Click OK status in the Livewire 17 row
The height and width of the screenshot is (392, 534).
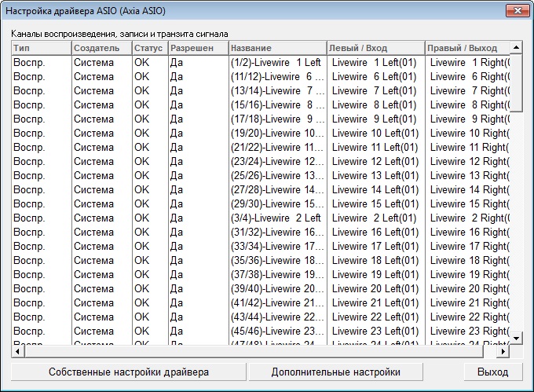[x=141, y=246]
